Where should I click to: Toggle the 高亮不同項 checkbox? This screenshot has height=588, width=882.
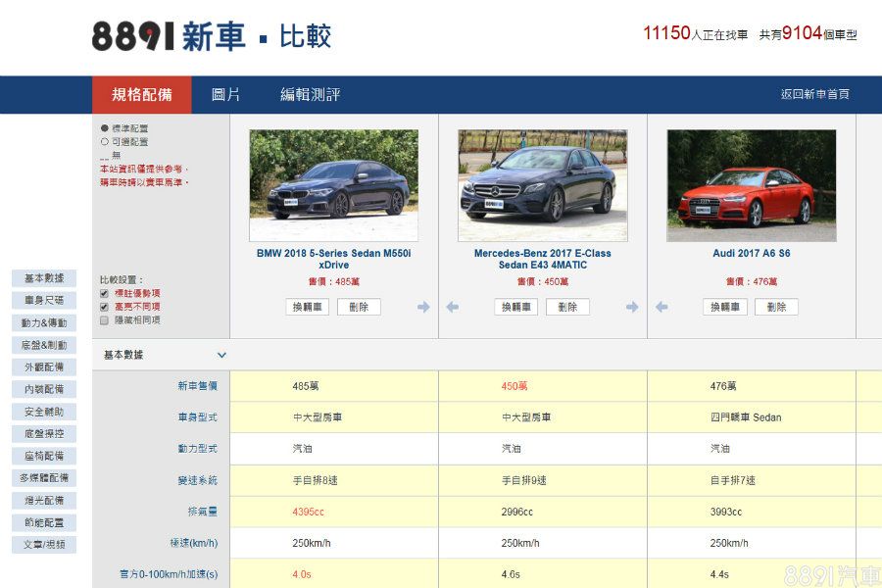(x=104, y=307)
